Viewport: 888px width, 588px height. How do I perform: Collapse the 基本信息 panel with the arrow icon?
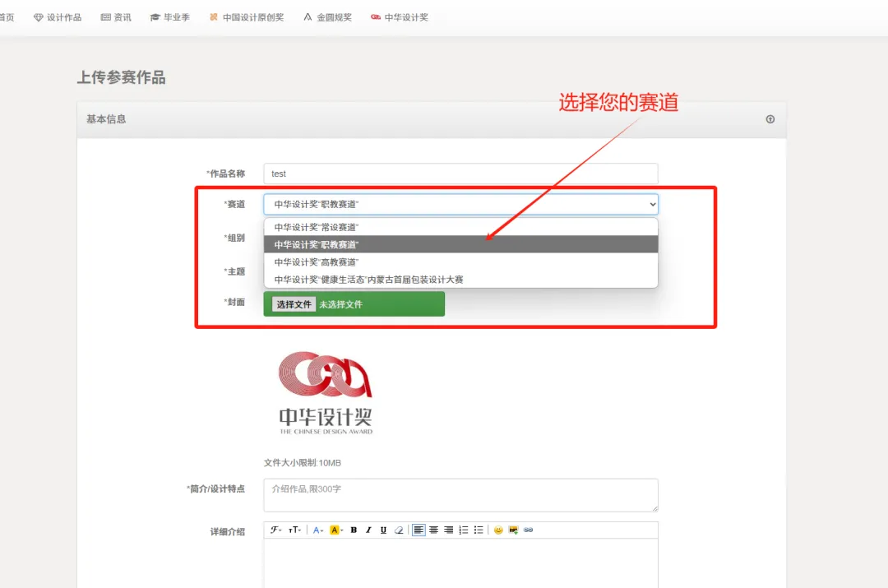770,119
